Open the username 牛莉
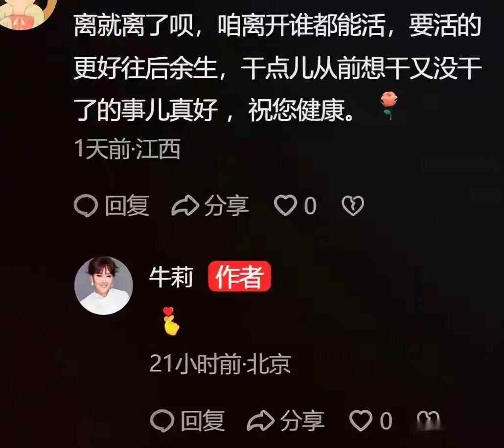 (171, 277)
